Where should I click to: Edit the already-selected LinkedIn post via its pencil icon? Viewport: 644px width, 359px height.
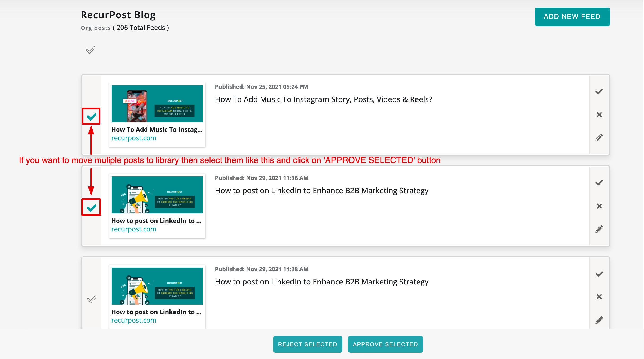(599, 229)
